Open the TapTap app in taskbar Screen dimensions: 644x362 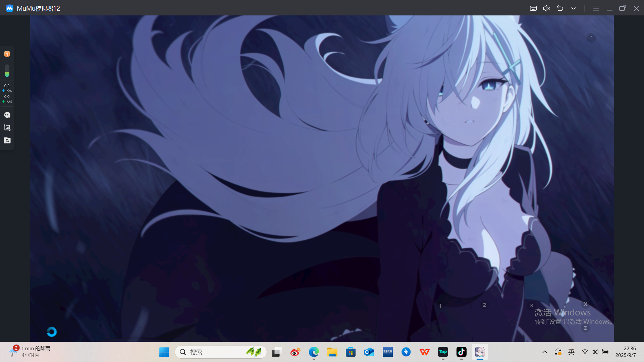pos(443,352)
